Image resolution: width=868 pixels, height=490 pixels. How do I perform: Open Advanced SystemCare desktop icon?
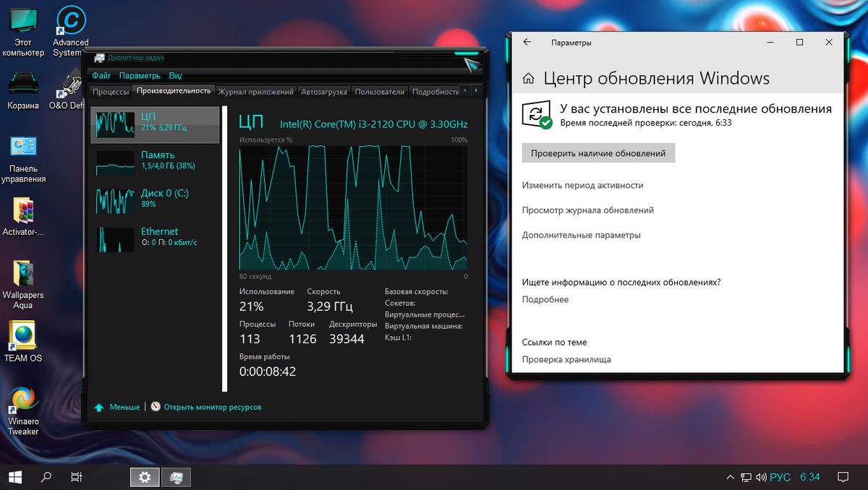tap(71, 32)
